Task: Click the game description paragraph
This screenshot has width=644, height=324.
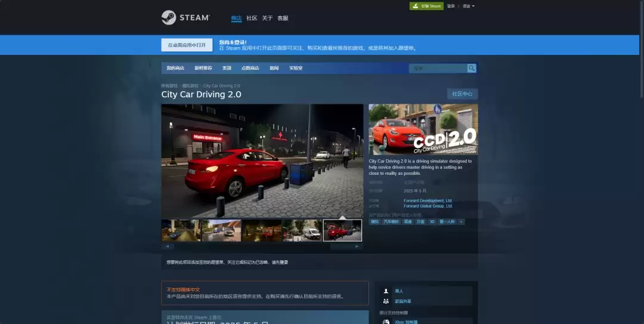Action: click(x=420, y=167)
